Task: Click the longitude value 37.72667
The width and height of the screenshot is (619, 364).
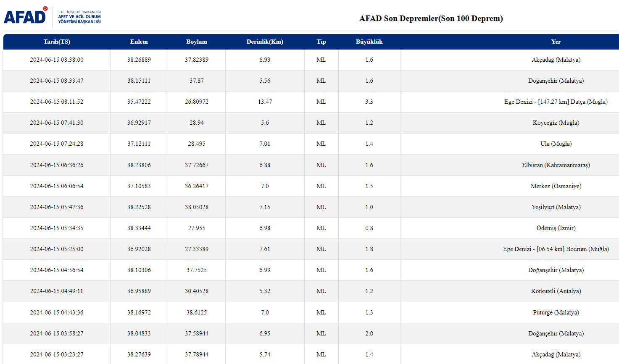Action: [x=197, y=165]
